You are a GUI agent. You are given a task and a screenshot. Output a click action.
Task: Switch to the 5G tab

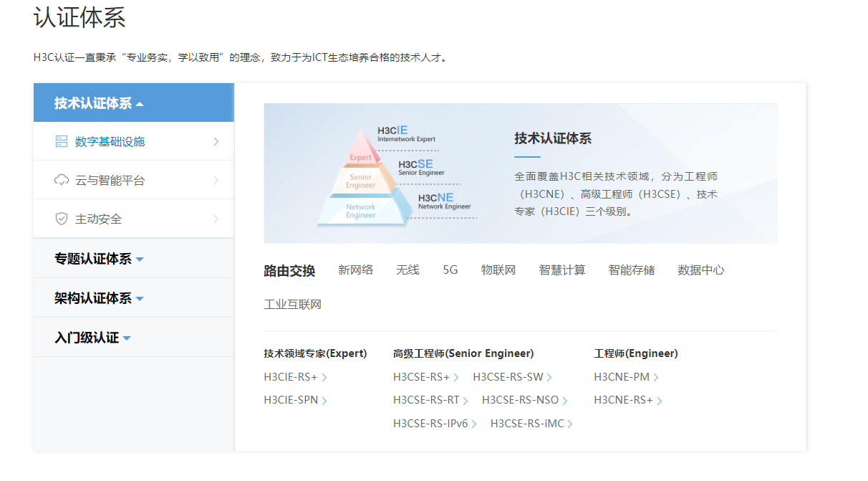(450, 270)
